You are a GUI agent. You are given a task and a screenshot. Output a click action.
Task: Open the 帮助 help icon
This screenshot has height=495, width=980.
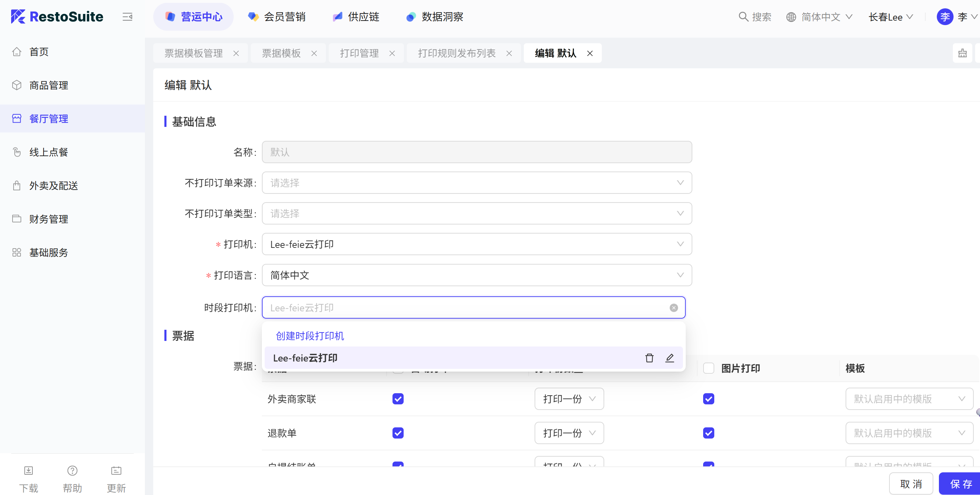(x=72, y=471)
